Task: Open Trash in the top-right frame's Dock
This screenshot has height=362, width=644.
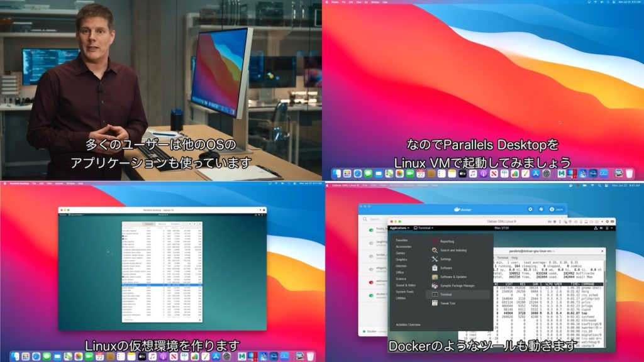Action: point(629,173)
